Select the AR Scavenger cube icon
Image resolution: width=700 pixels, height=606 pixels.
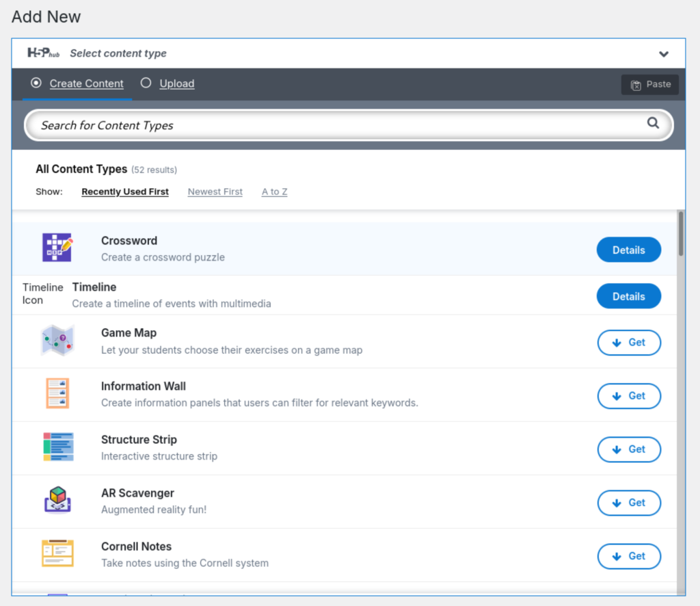coord(57,501)
